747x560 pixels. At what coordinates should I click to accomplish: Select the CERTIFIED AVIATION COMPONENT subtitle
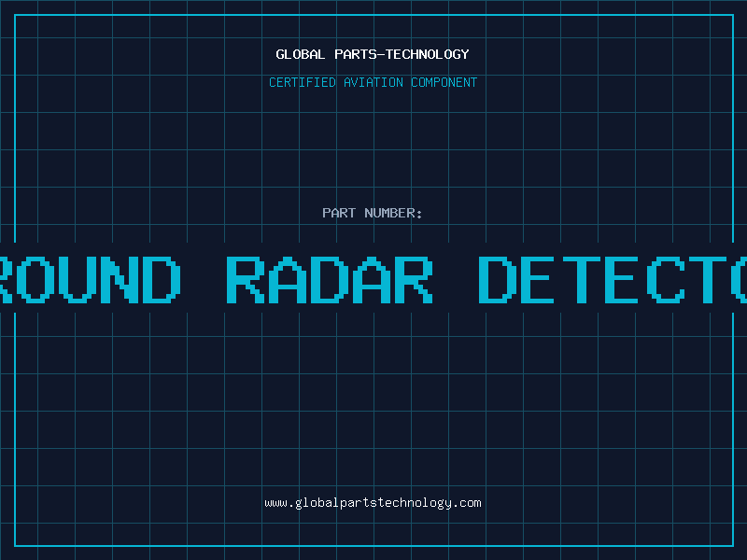click(x=373, y=82)
